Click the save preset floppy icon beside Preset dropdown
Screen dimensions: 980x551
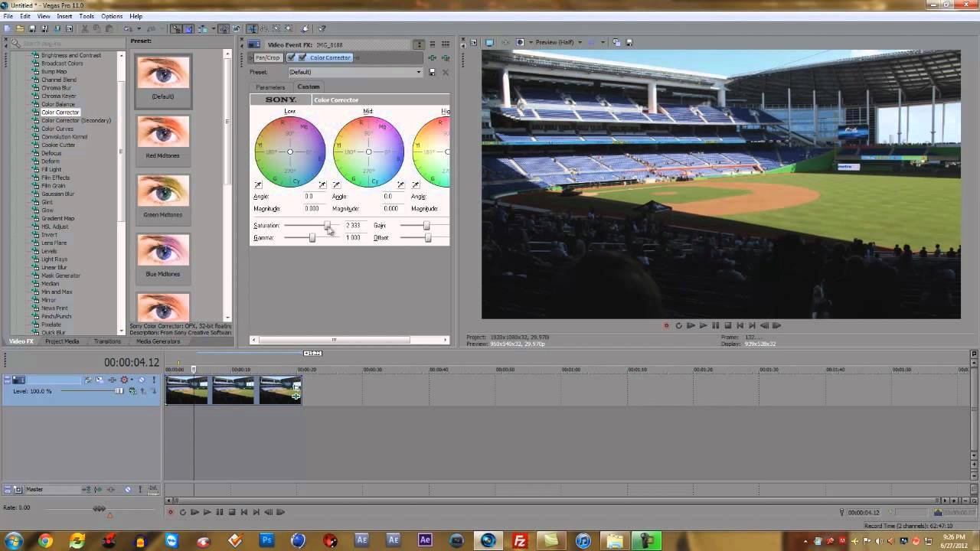433,71
